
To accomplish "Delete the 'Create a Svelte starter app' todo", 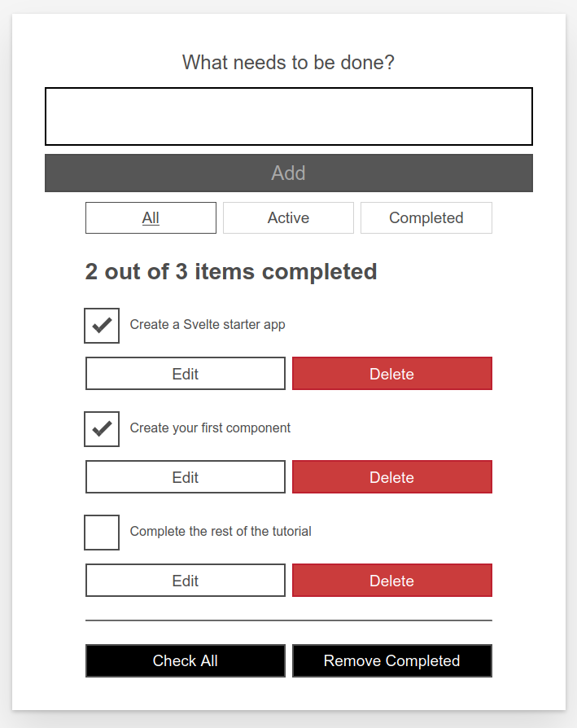I will click(391, 373).
